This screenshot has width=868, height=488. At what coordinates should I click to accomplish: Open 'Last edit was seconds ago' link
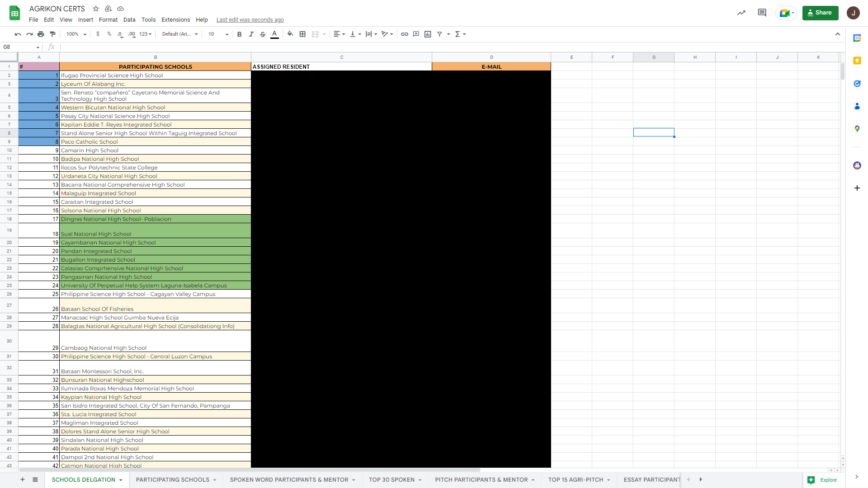click(x=250, y=20)
